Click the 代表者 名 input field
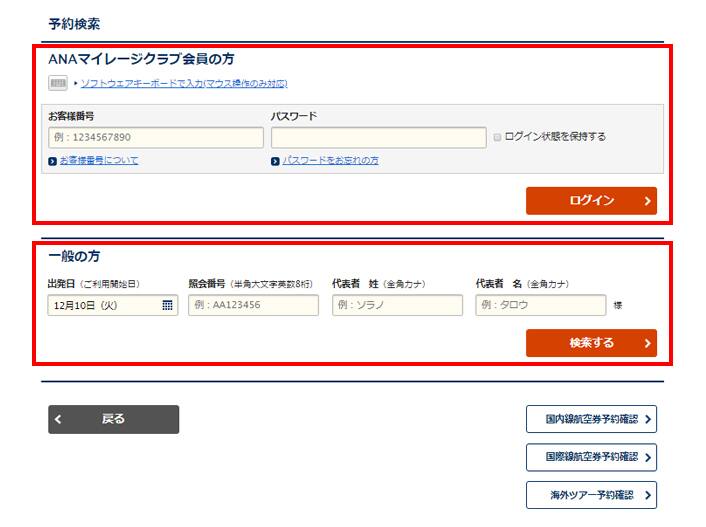The image size is (706, 527). 540,305
